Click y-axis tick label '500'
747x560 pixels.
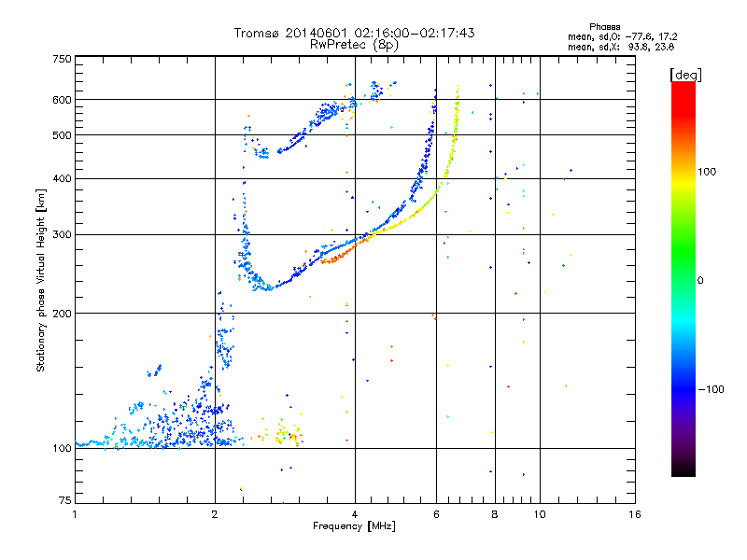point(62,135)
